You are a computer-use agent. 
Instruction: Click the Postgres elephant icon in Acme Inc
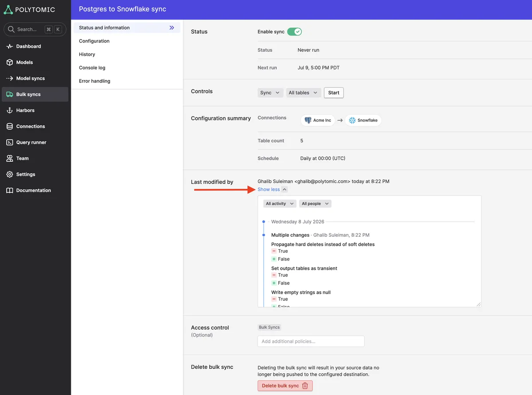pyautogui.click(x=308, y=120)
